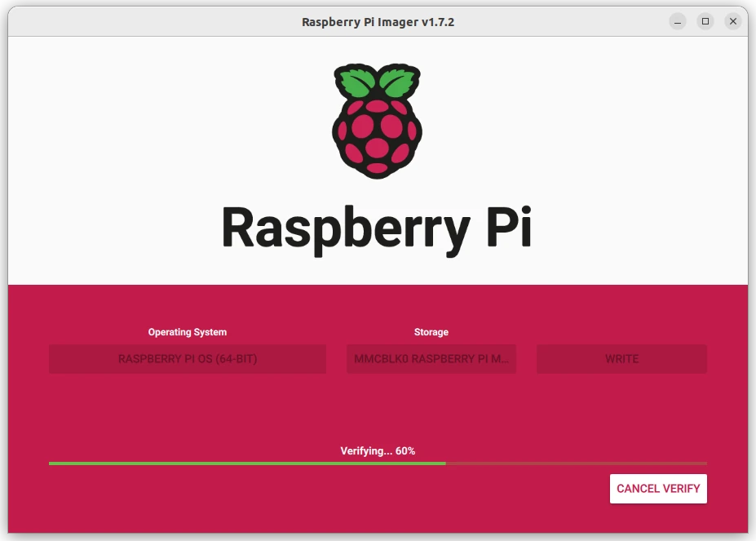Click the 'Raspberry Pi Imager v1.7.2' window title
Viewport: 756px width, 541px height.
pyautogui.click(x=378, y=22)
